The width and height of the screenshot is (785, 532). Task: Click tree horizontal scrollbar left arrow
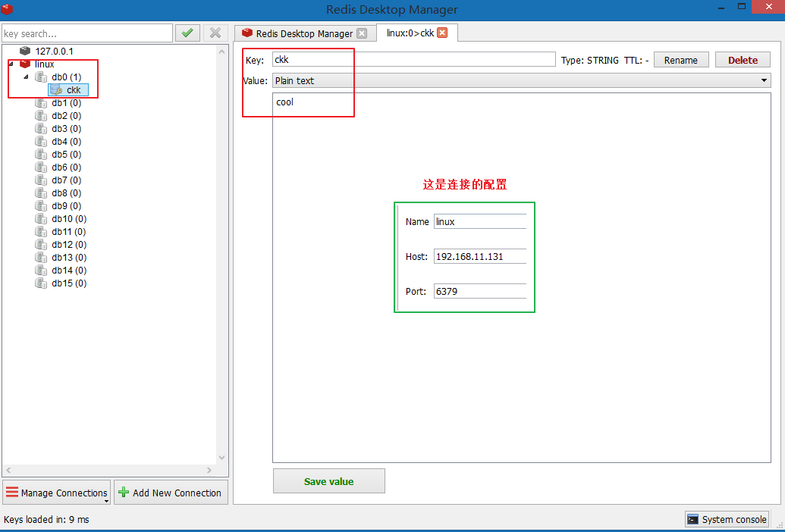pos(8,470)
